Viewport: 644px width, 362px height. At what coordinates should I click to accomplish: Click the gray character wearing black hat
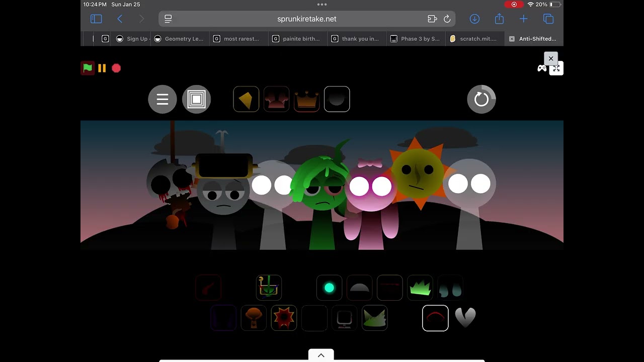point(223,201)
